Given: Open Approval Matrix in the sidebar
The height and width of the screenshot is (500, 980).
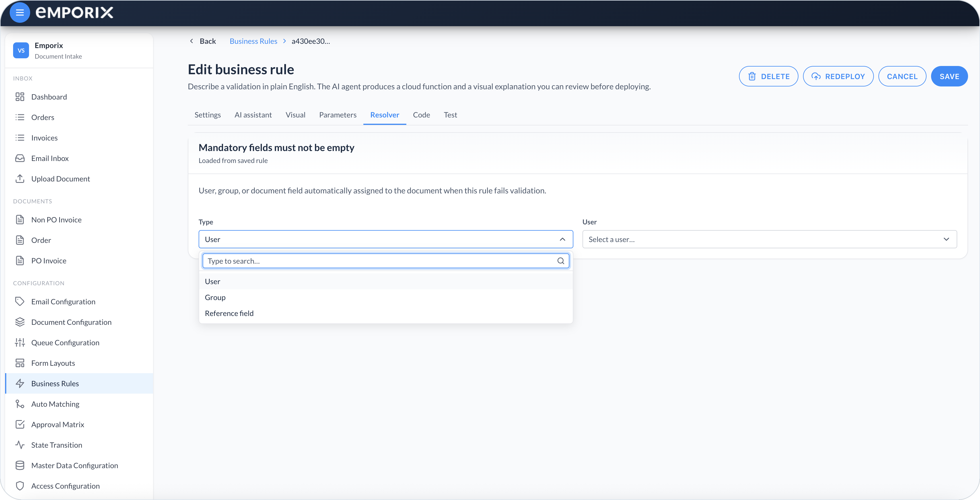Looking at the screenshot, I should tap(79, 425).
